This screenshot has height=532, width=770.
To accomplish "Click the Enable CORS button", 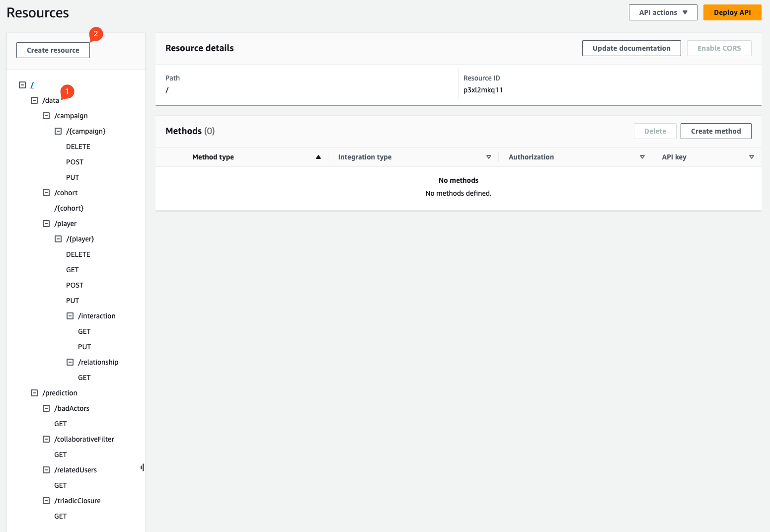I will [719, 48].
